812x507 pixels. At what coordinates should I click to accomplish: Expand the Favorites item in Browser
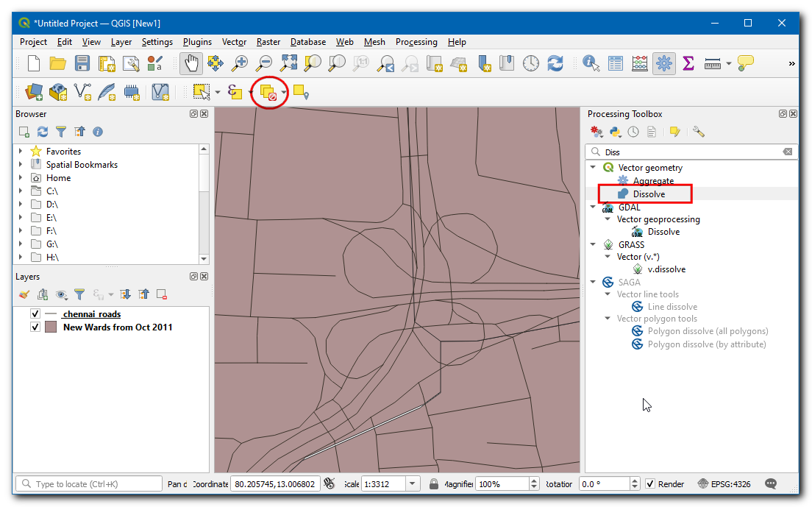coord(21,152)
